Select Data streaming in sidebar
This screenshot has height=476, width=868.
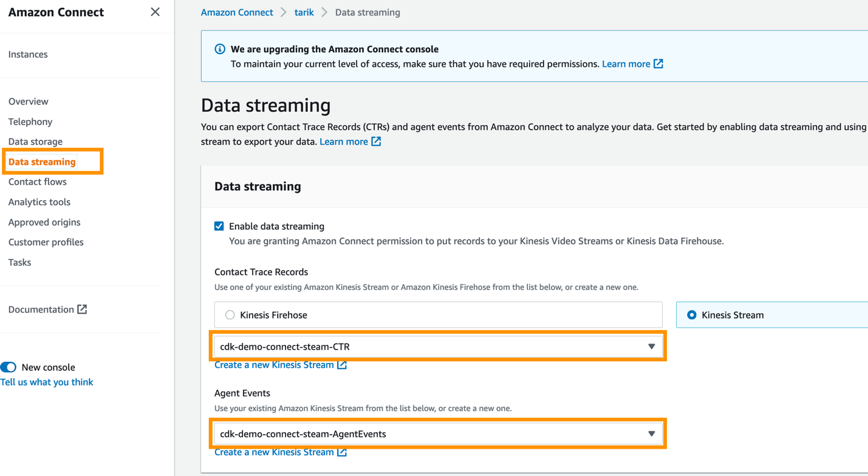42,162
